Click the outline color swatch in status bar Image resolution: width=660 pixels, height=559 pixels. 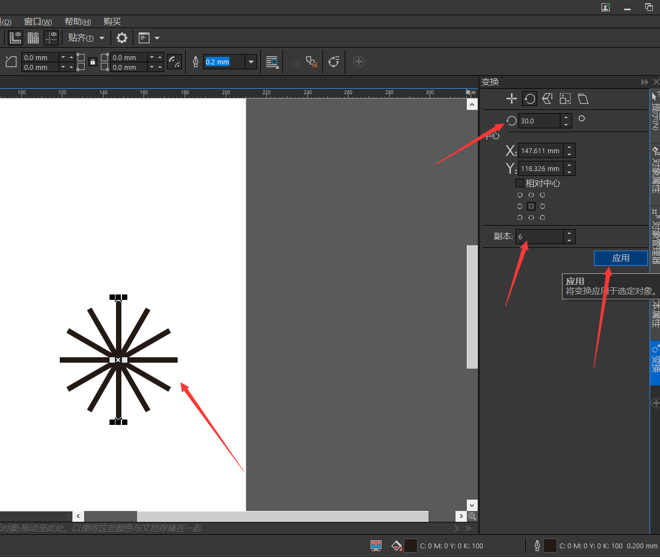tap(550, 546)
